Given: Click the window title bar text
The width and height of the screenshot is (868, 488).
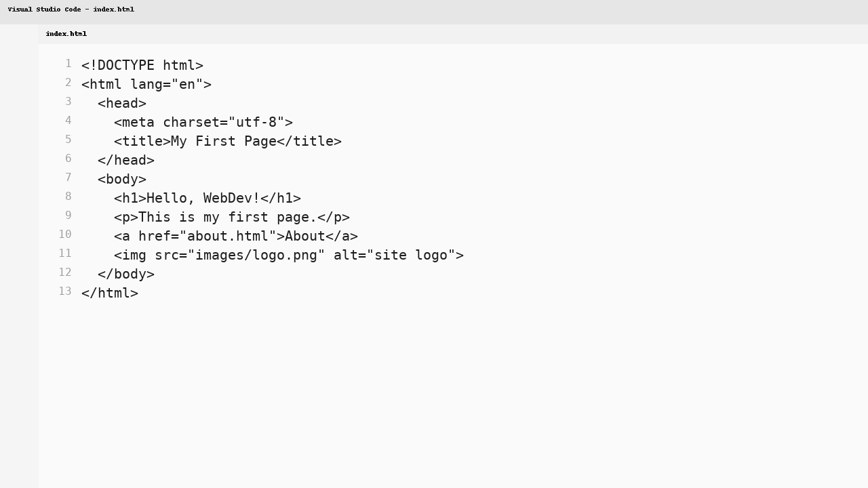Looking at the screenshot, I should [72, 9].
